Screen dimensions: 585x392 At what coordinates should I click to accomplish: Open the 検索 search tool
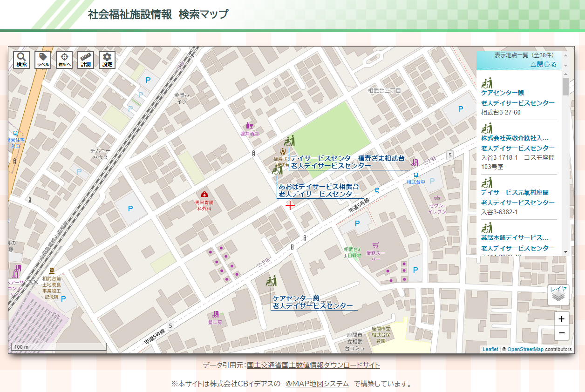click(21, 60)
